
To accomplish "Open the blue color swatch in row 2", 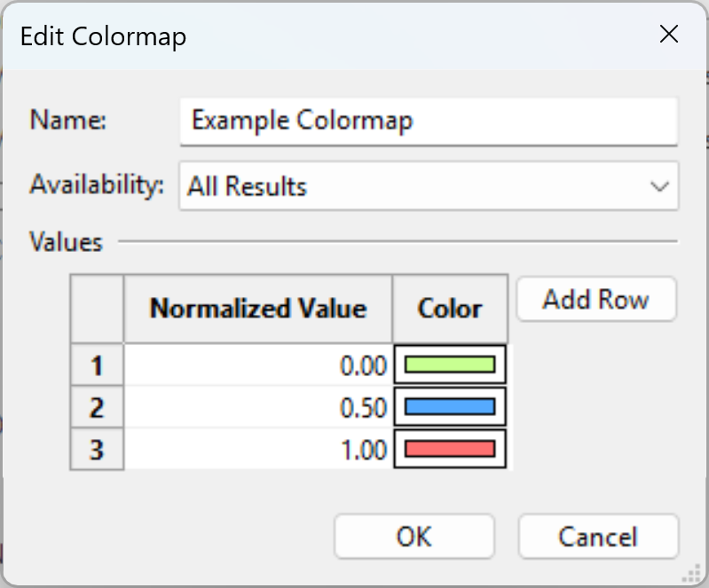I will 450,406.
